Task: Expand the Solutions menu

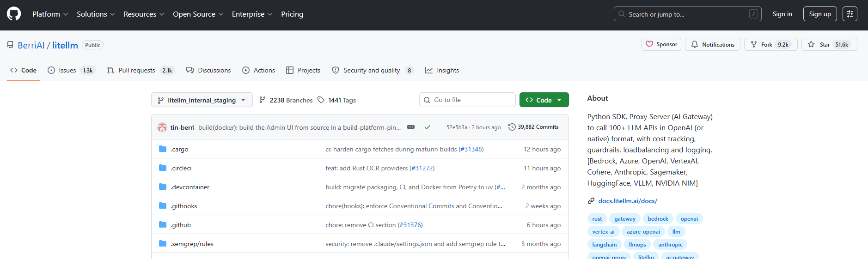Action: tap(96, 14)
